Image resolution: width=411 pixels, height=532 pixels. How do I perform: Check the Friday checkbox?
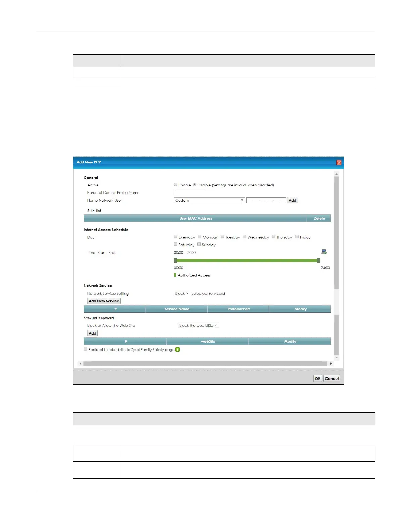click(297, 237)
